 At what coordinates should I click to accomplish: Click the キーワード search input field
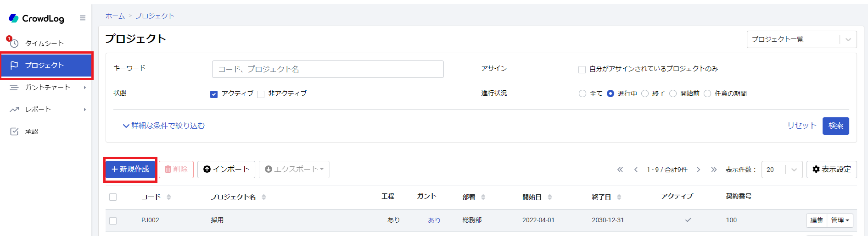[x=328, y=69]
